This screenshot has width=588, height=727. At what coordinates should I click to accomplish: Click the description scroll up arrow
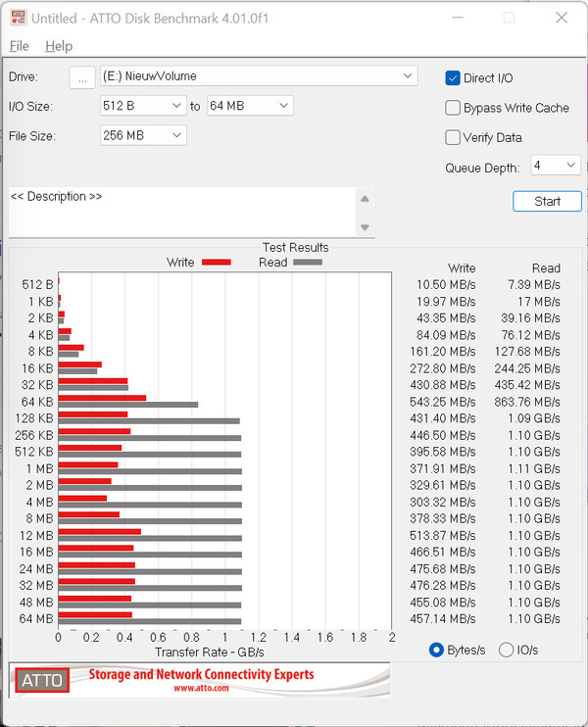365,199
